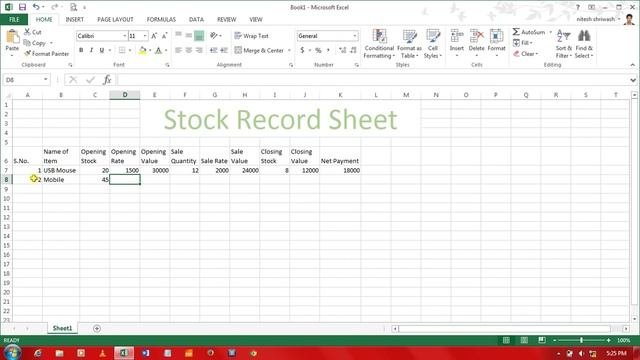Screen dimensions: 640x360
Task: Click the Undo arrow
Action: (36, 7)
